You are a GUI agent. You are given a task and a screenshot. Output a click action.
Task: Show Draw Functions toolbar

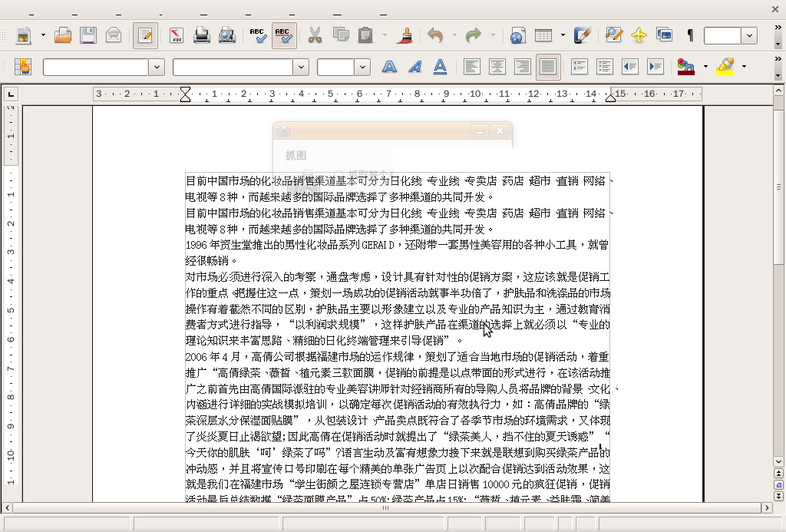582,35
